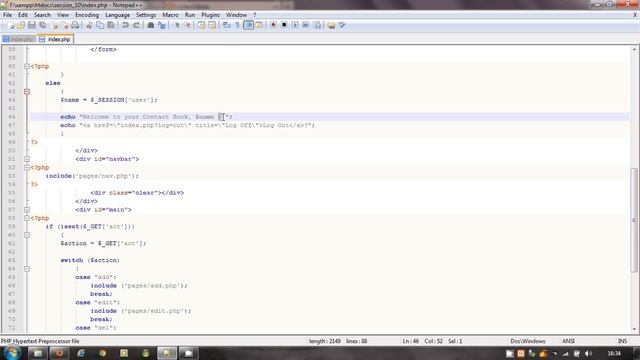Click the $name = $_SESSION line

[x=109, y=100]
